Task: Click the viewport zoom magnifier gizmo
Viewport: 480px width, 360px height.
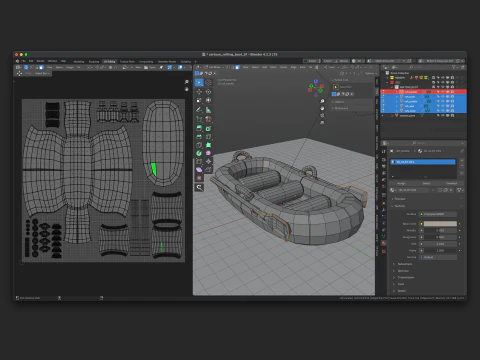Action: click(322, 101)
